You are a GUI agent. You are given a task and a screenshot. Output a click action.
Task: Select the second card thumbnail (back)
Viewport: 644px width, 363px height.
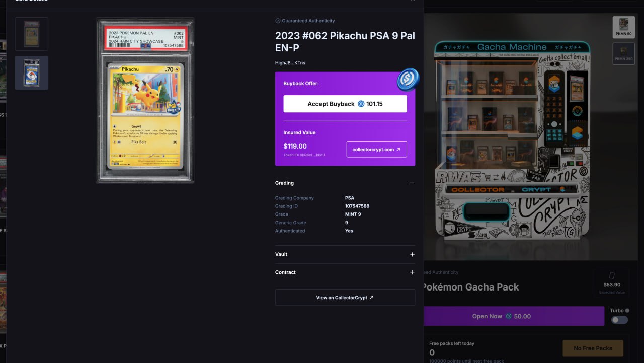pos(32,73)
